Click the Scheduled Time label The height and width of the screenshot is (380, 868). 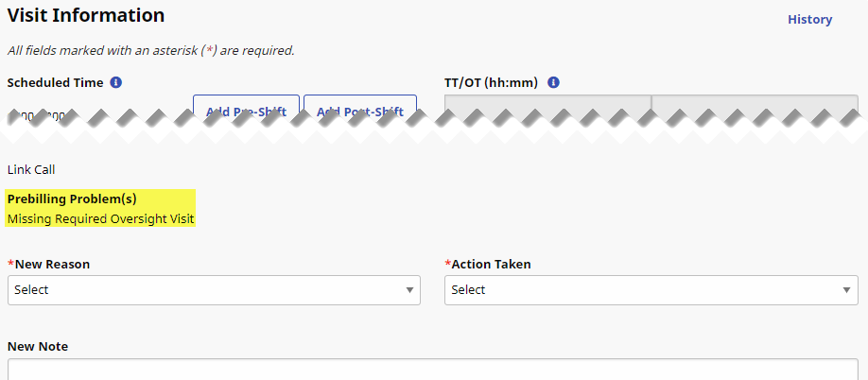click(55, 82)
